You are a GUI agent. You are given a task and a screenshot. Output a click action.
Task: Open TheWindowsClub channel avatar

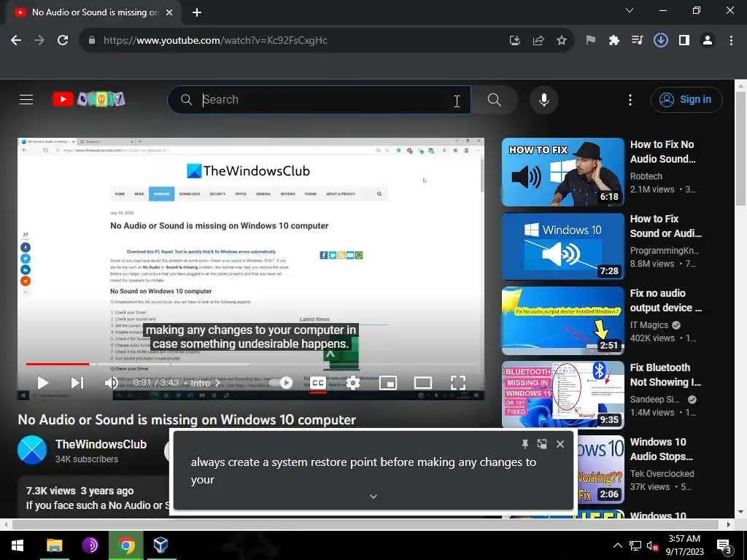[x=32, y=449]
